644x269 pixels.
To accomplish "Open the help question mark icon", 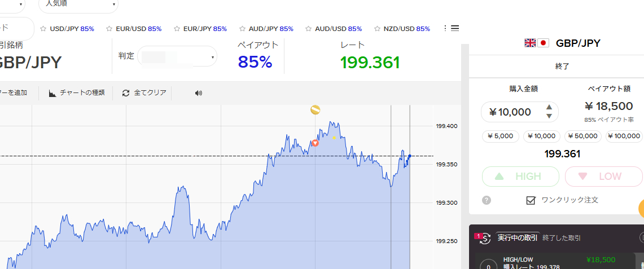I will tap(487, 200).
